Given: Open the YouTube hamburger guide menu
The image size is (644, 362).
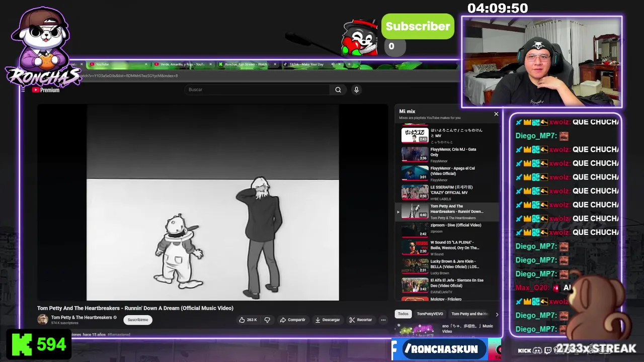Looking at the screenshot, I should pos(23,90).
